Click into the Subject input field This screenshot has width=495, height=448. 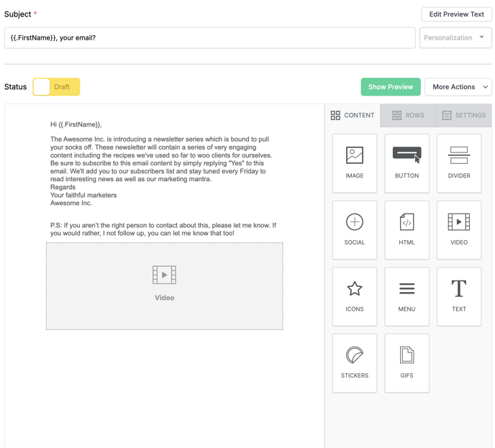(x=209, y=38)
